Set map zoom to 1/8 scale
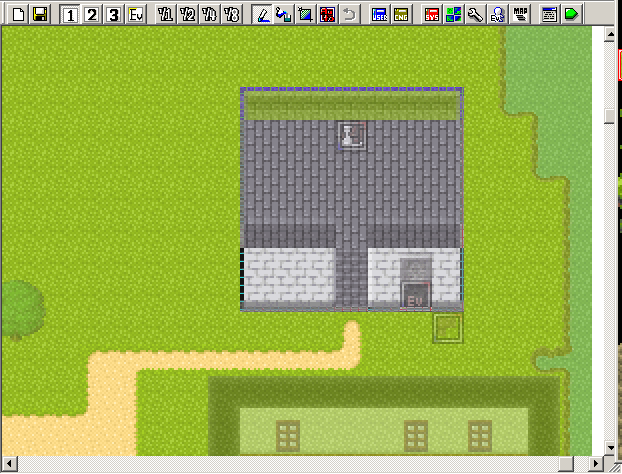 click(x=231, y=14)
